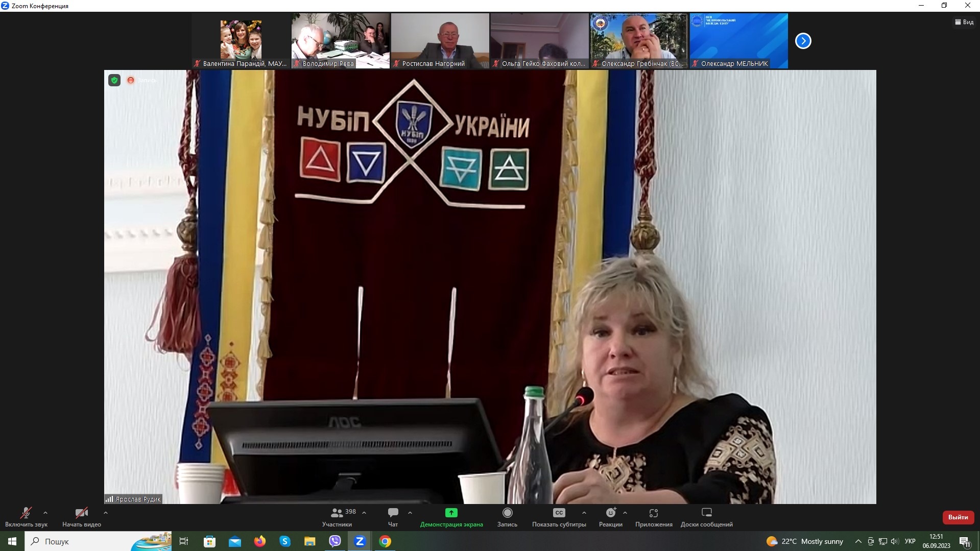Click the Ярослав Рудик speaker name label
The height and width of the screenshot is (551, 980).
coord(133,499)
